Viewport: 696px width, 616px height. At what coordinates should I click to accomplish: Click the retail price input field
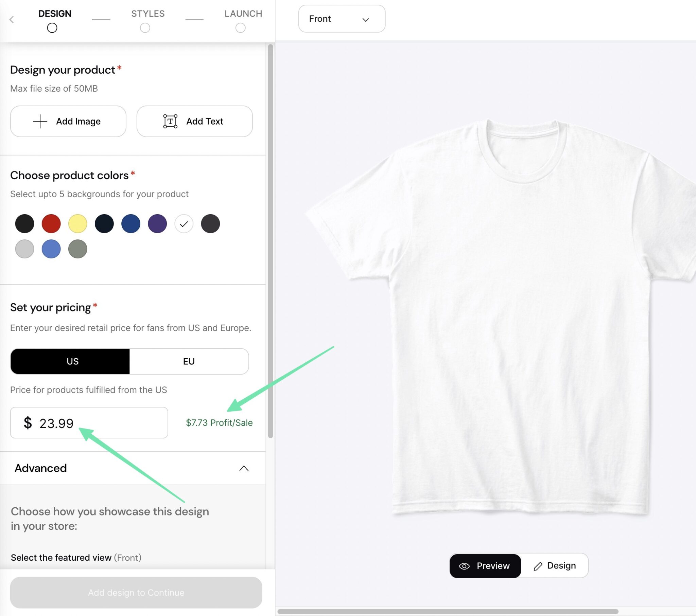coord(89,423)
